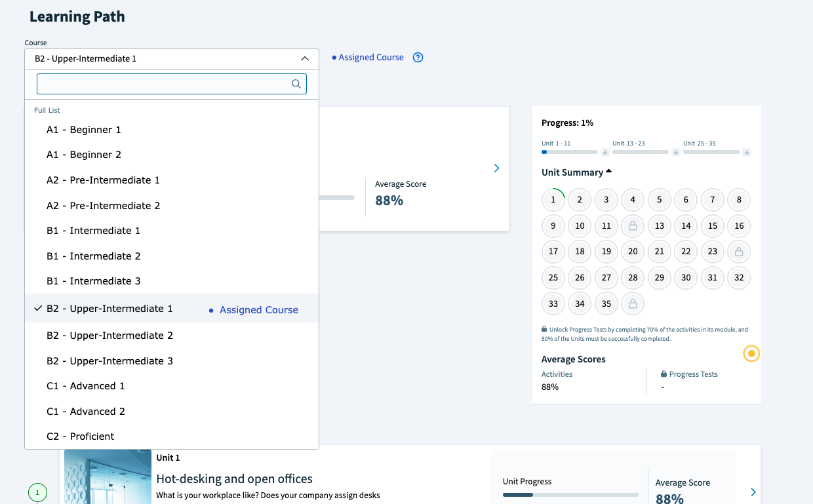Screen dimensions: 813x504
Task: Click the yellow record circle icon
Action: [x=751, y=354]
